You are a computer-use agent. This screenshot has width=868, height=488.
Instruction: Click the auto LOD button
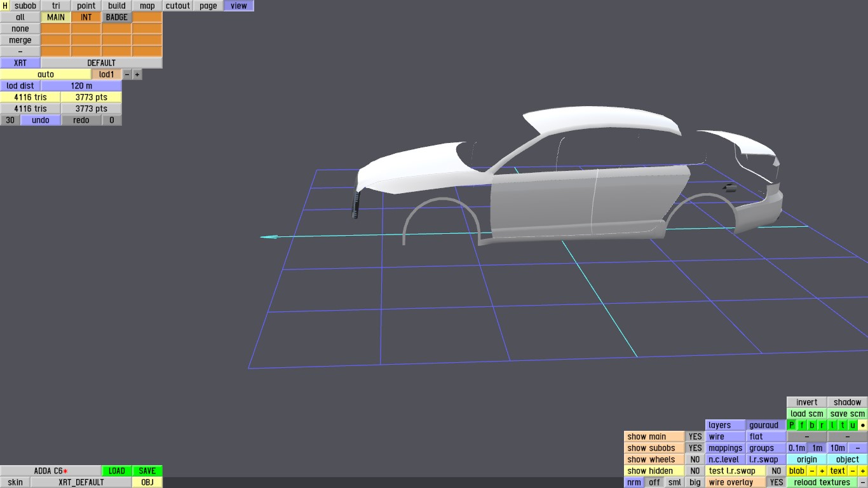click(46, 74)
